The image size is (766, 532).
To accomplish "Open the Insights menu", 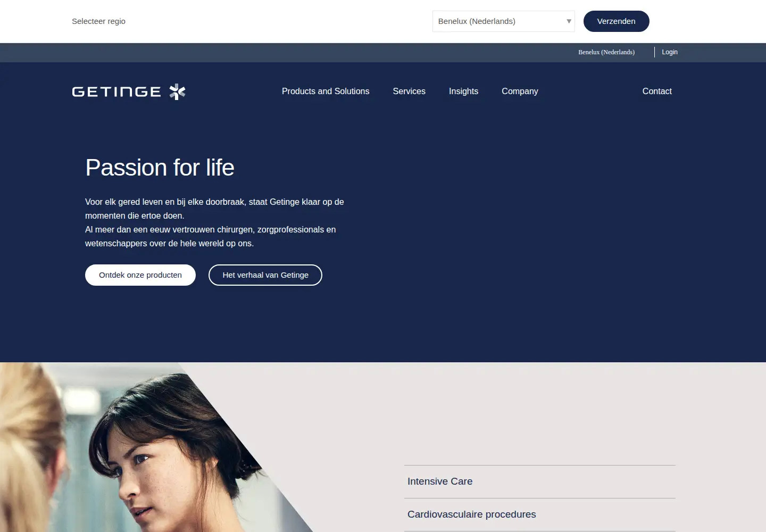I will pyautogui.click(x=463, y=92).
